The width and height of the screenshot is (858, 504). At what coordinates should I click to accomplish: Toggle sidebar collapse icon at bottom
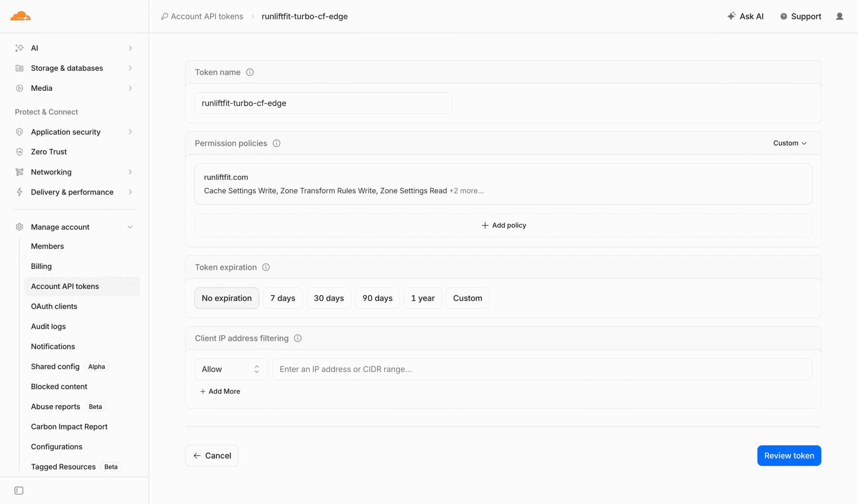tap(19, 490)
